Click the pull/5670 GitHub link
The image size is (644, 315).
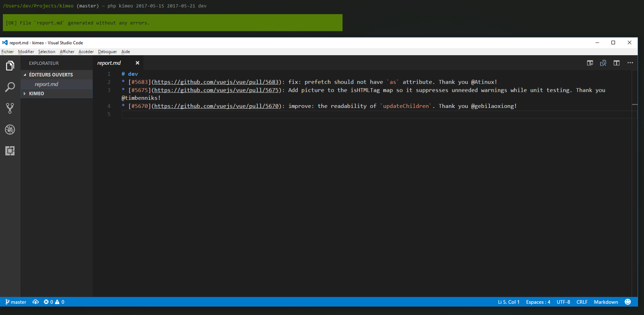217,106
